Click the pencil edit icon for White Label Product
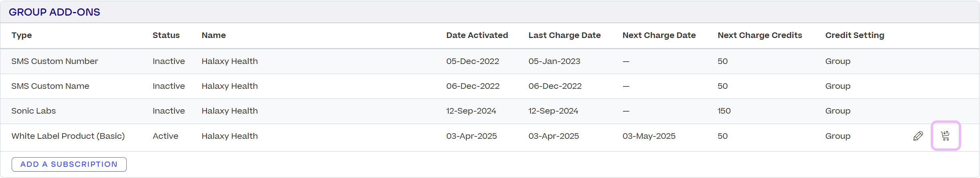Viewport: 980px width, 178px height. click(x=918, y=136)
